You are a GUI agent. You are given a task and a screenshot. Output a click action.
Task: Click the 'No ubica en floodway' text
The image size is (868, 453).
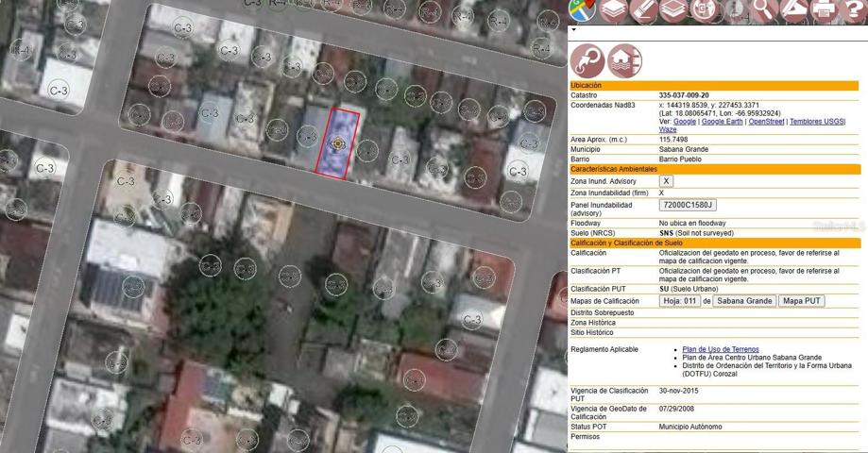[692, 224]
